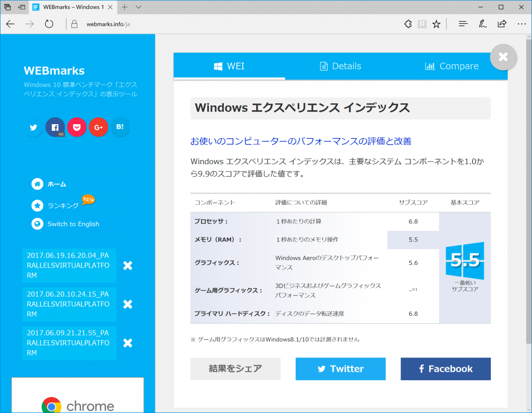Click the WEBmarks site title
The width and height of the screenshot is (532, 413).
(x=54, y=71)
